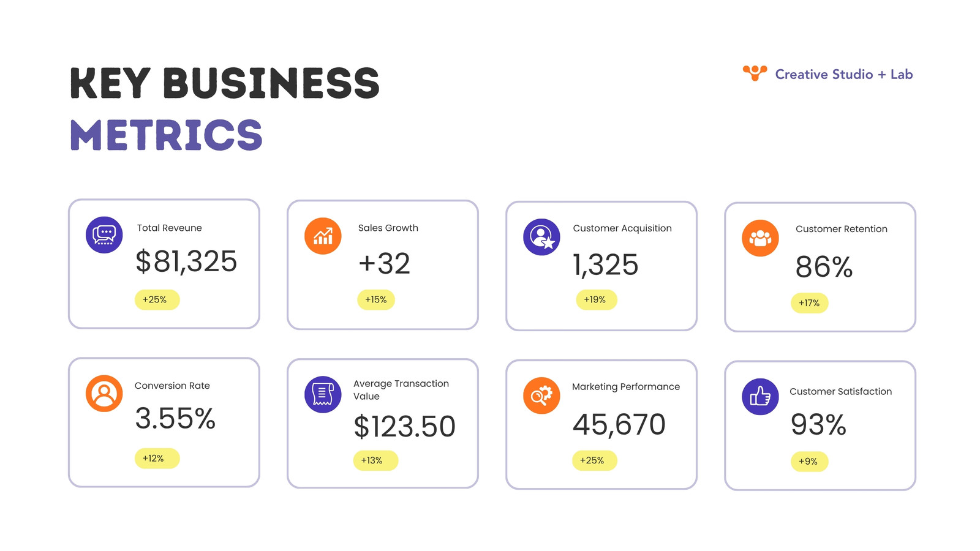Click the 3.55% conversion rate value

tap(175, 419)
